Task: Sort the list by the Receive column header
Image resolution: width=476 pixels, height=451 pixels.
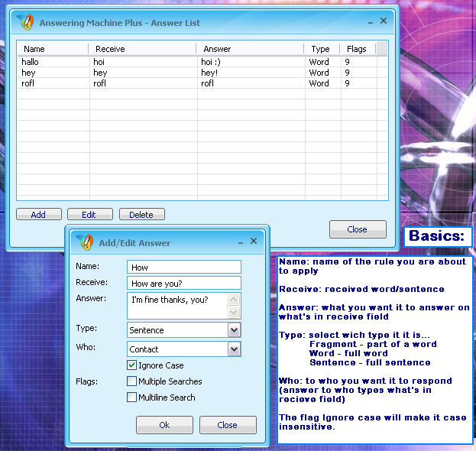Action: 142,49
